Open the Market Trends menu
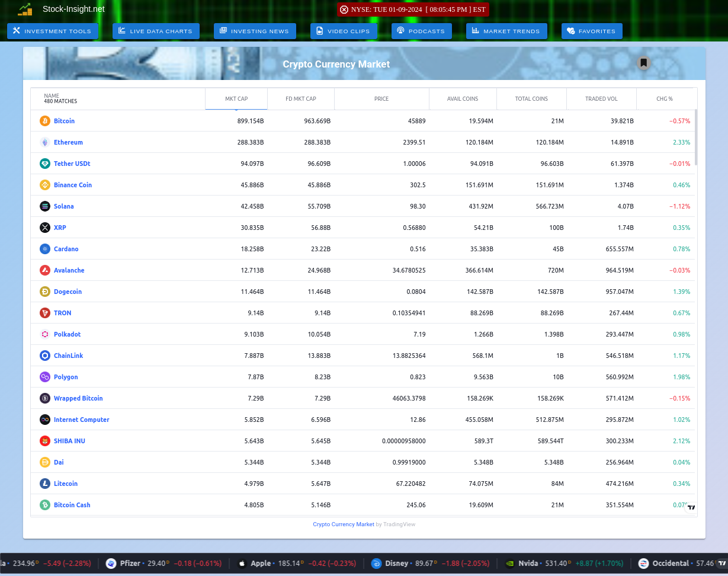Viewport: 728px width, 576px height. [x=506, y=31]
